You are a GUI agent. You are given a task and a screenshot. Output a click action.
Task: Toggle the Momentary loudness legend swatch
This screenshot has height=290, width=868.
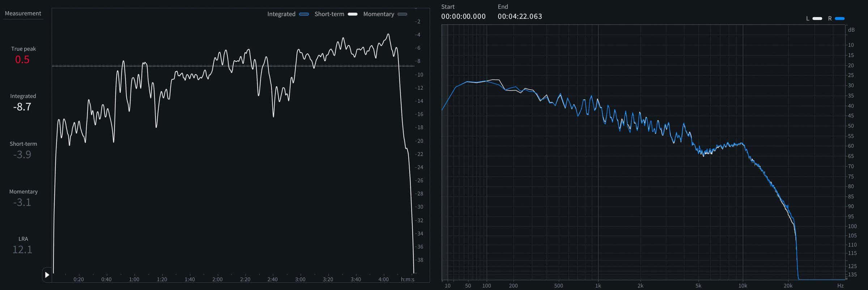coord(402,14)
